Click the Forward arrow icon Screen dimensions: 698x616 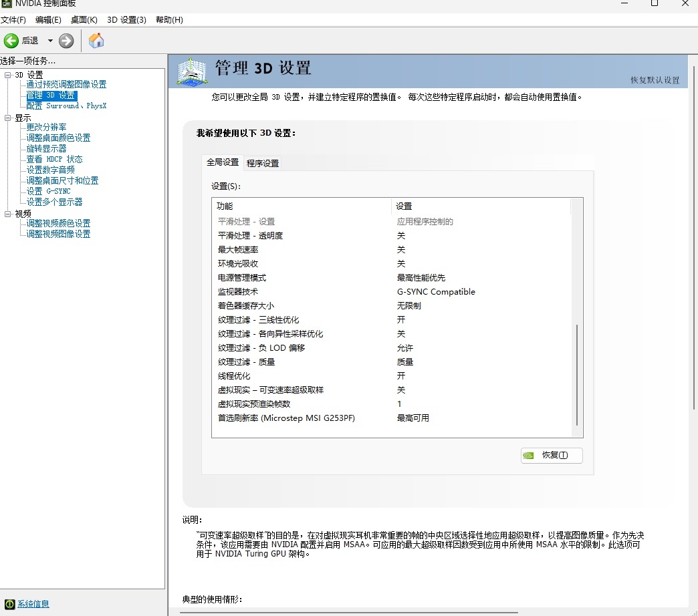(x=66, y=41)
